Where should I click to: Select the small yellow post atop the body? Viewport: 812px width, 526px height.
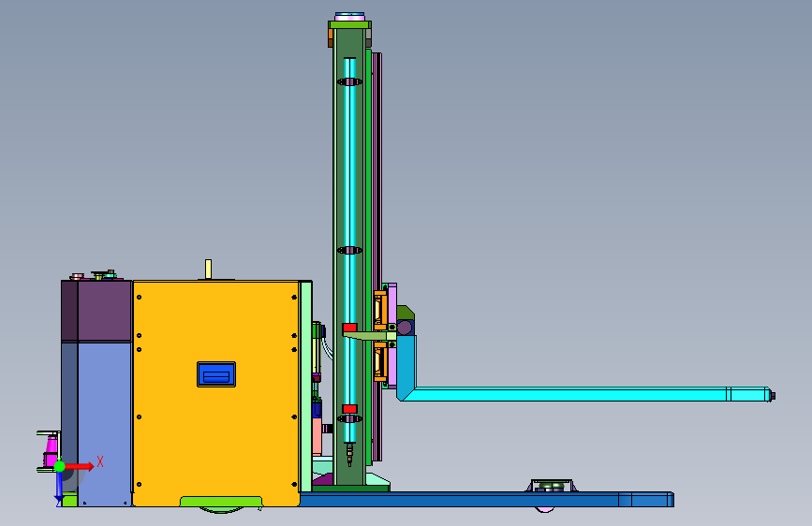tap(208, 270)
